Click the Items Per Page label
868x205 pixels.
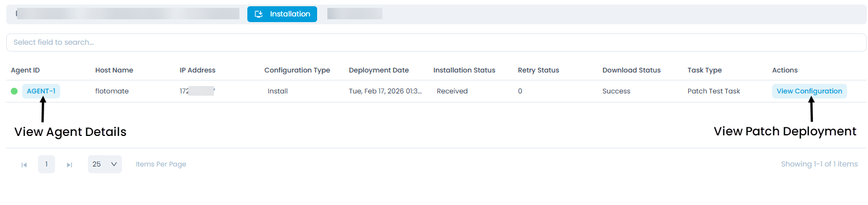161,164
